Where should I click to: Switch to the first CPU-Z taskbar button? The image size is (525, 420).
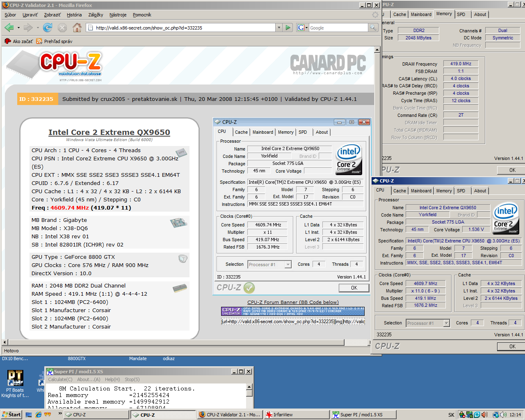coord(97,415)
